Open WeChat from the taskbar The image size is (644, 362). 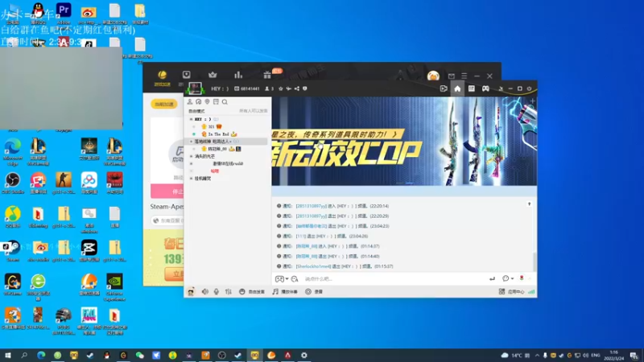point(139,356)
